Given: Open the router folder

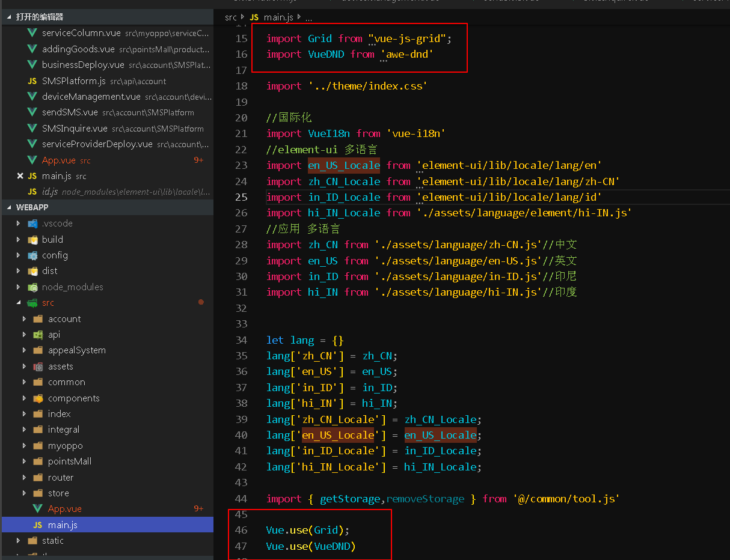Looking at the screenshot, I should pyautogui.click(x=60, y=478).
